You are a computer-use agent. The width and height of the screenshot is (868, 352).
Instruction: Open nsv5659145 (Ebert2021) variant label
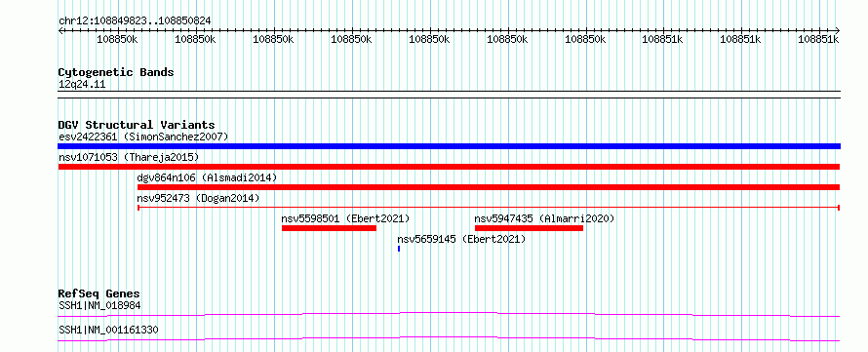tap(461, 239)
